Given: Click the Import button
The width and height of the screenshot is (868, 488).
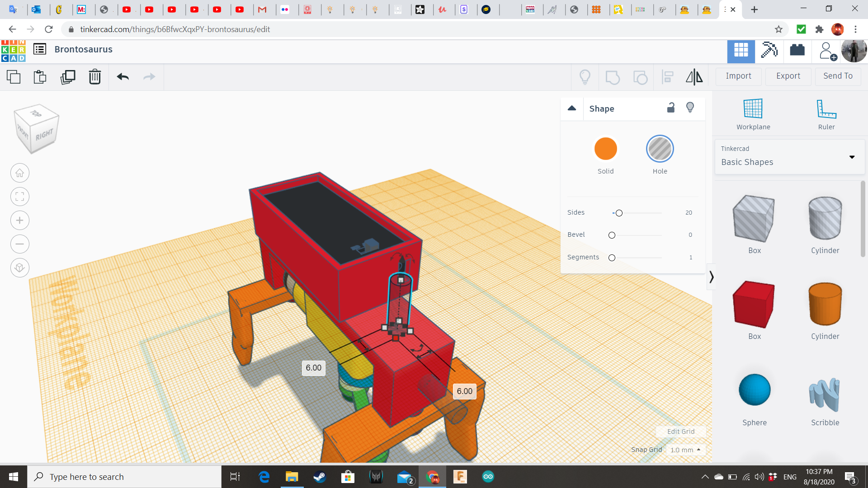Looking at the screenshot, I should 738,76.
